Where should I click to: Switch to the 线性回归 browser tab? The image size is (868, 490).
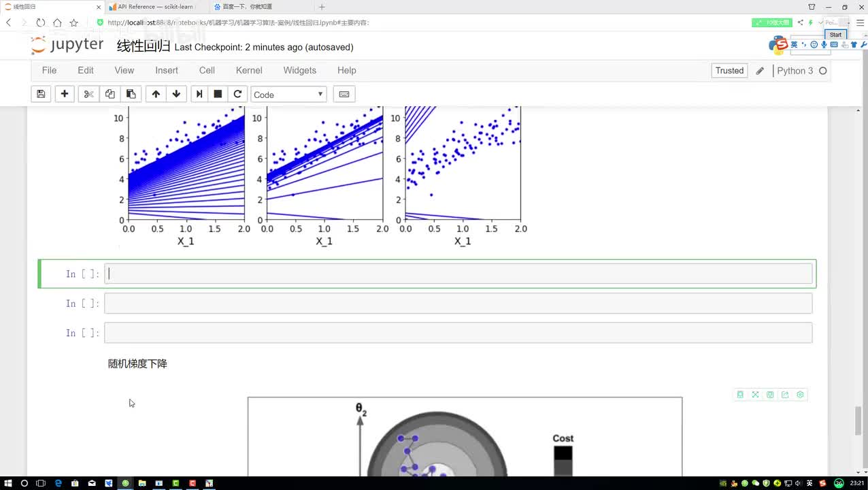(x=51, y=7)
